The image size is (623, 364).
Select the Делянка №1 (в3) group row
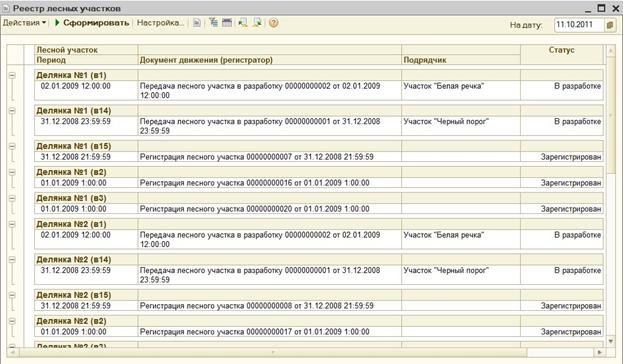tap(319, 198)
